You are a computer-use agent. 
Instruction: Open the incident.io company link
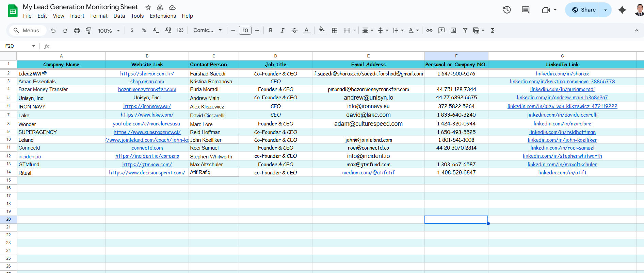point(30,157)
